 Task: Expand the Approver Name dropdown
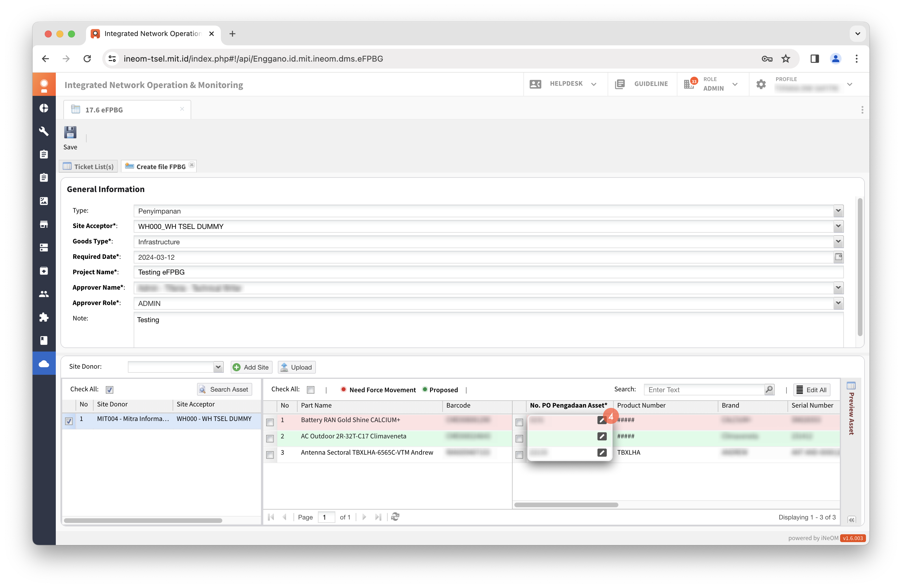(838, 288)
